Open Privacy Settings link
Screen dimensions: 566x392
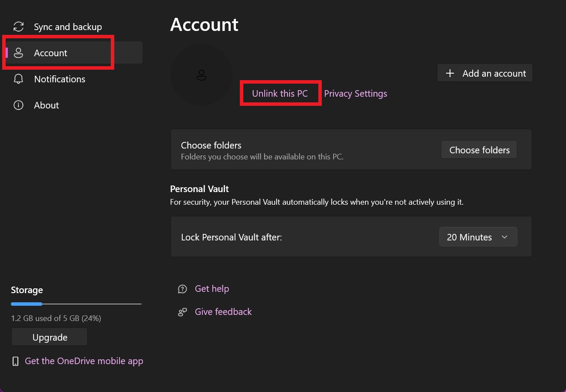355,94
